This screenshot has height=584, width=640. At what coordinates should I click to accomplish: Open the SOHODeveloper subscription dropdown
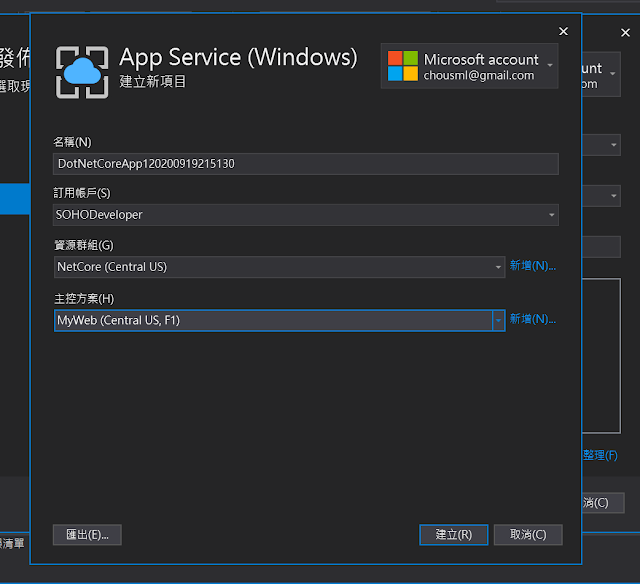click(x=306, y=215)
